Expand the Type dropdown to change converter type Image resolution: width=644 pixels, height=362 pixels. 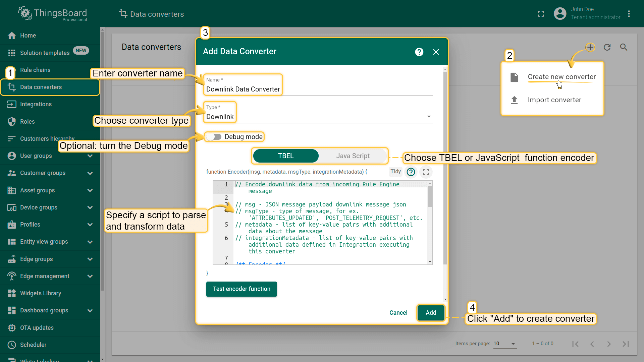click(x=429, y=116)
